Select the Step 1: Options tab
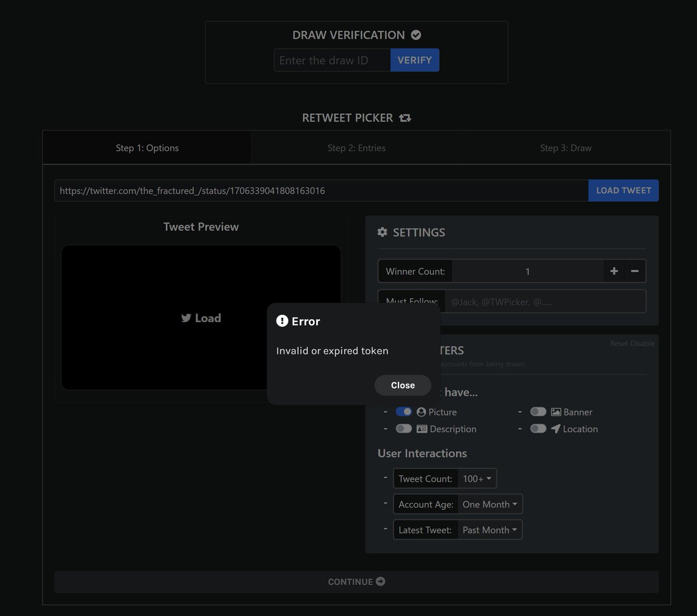This screenshot has height=616, width=697. [147, 148]
